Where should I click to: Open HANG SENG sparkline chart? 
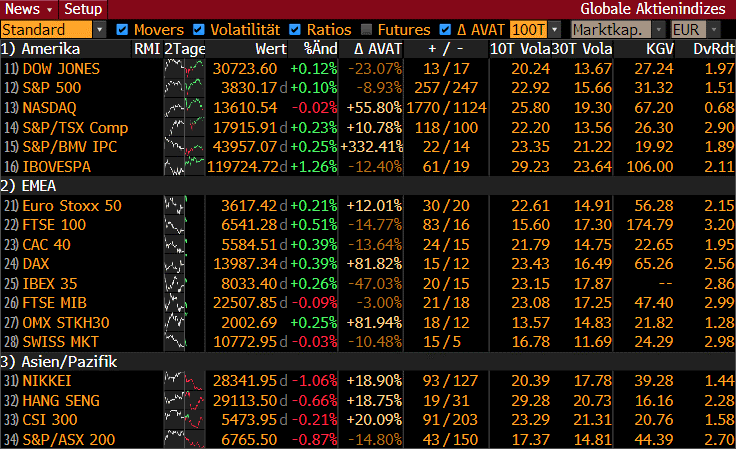184,400
